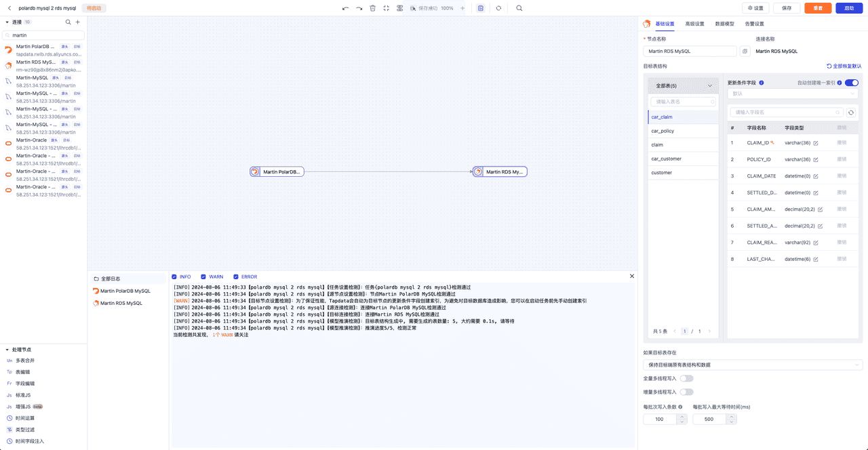Click the refresh icon in the top toolbar
868x450 pixels.
(x=500, y=7)
